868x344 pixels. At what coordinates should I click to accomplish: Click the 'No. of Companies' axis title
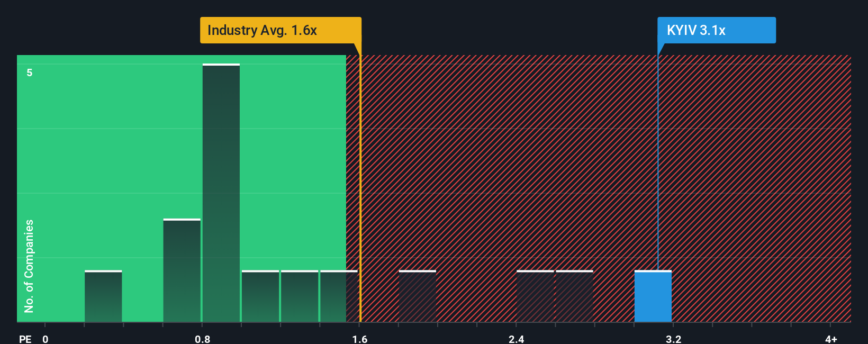pyautogui.click(x=29, y=266)
